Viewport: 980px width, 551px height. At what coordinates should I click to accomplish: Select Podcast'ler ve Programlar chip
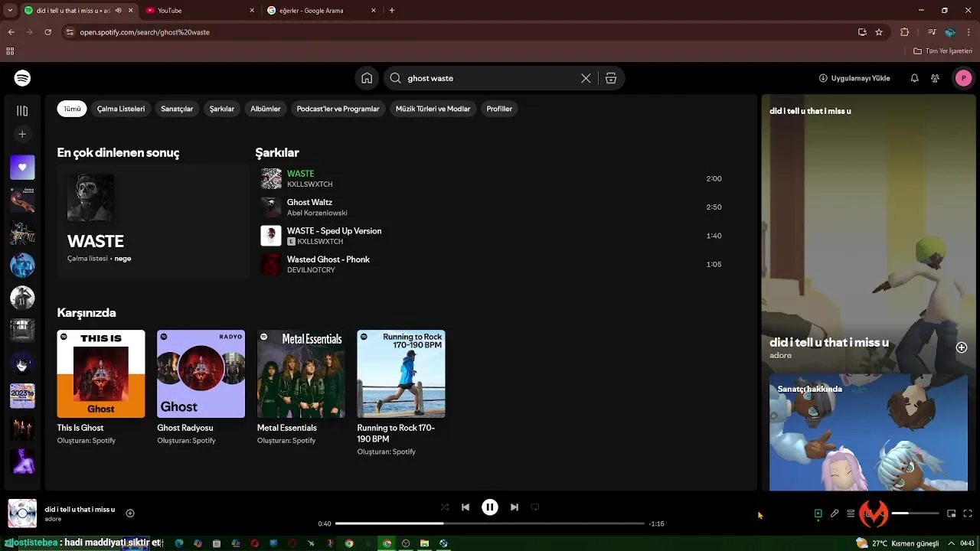(338, 109)
